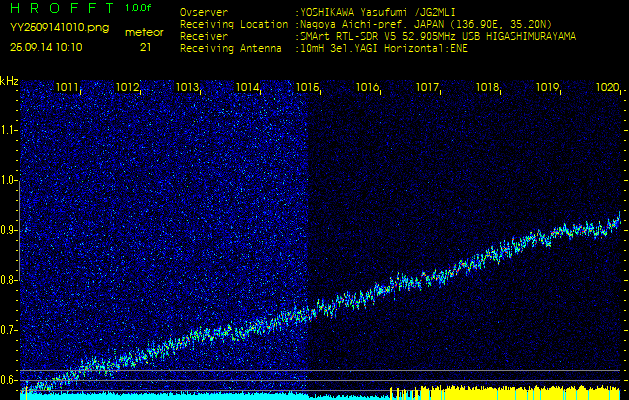Click the meteor count 21
The width and height of the screenshot is (629, 400).
146,47
